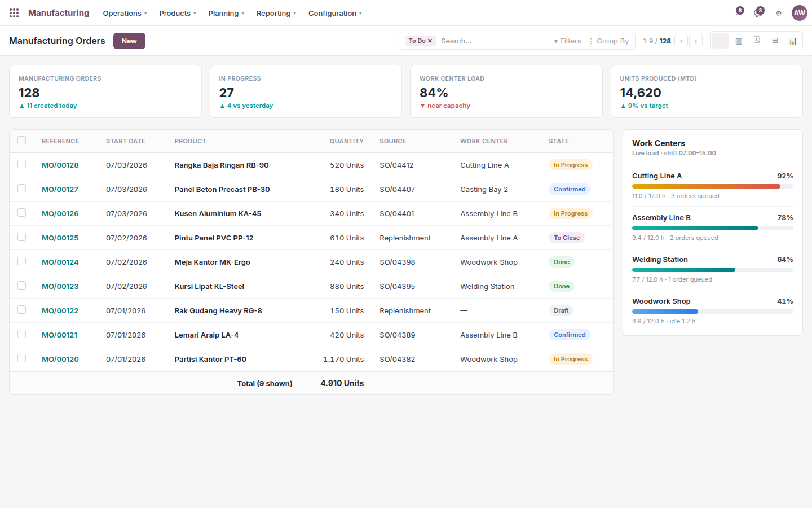Tick the checkbox for MO/00122

point(22,310)
